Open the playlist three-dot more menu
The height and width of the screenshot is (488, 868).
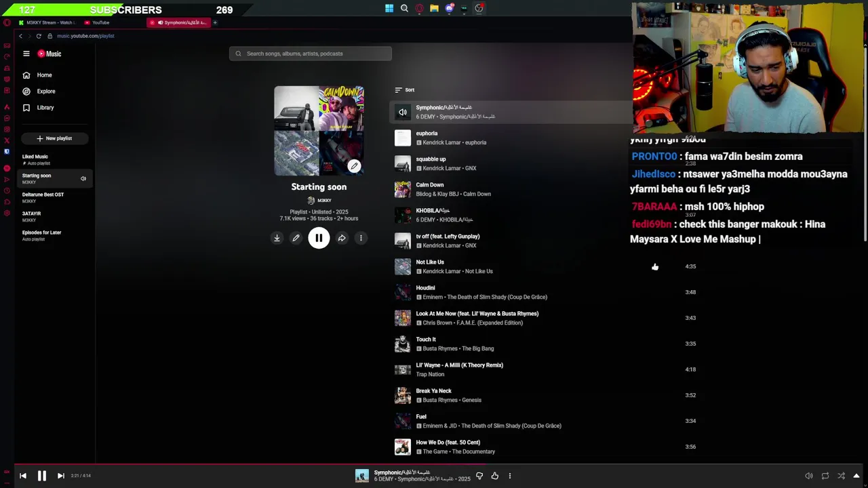pos(361,238)
